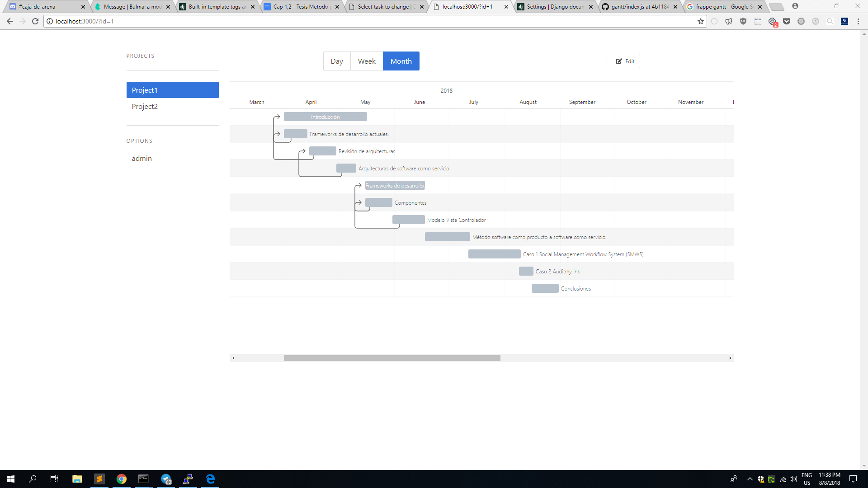Select the Month view mode
Image resolution: width=868 pixels, height=488 pixels.
pos(401,61)
